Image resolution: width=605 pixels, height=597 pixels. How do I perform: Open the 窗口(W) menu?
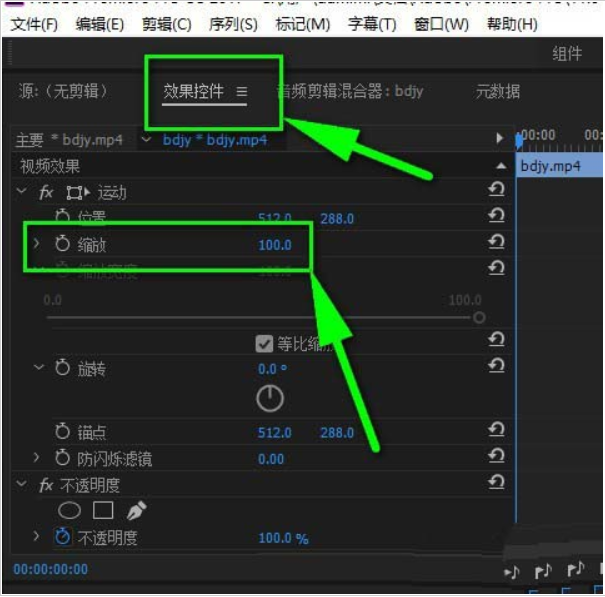tap(441, 25)
